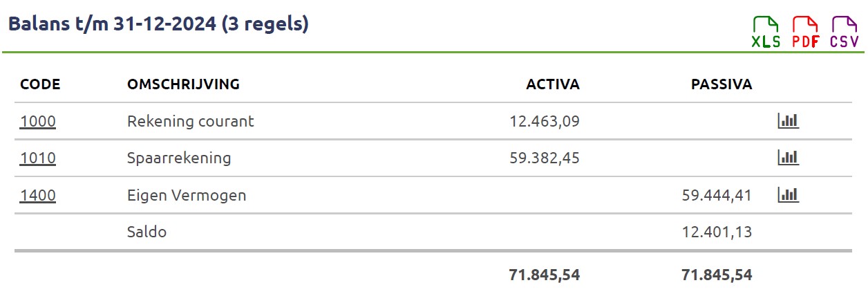The height and width of the screenshot is (294, 868).
Task: Select the 59.382,45 savings amount
Action: (x=545, y=158)
